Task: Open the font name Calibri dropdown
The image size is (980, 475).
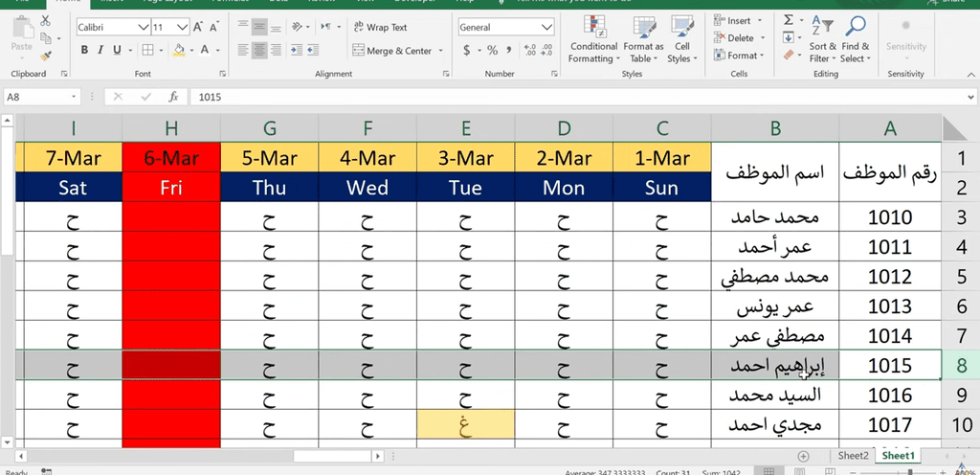Action: pos(142,28)
